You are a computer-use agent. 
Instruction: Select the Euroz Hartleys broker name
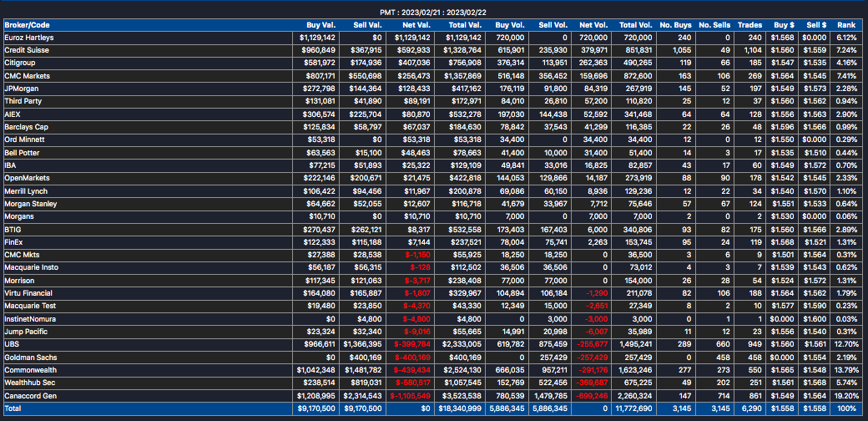point(28,37)
